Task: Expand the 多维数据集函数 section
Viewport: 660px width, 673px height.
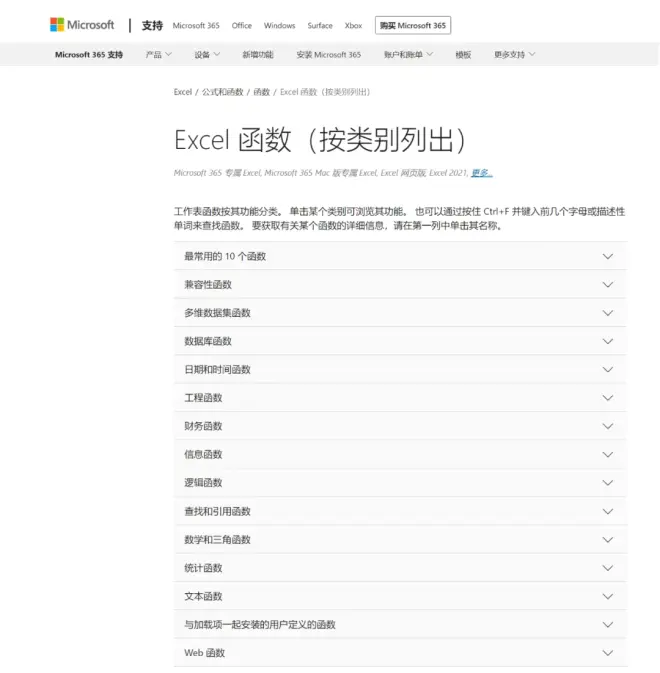Action: [400, 313]
